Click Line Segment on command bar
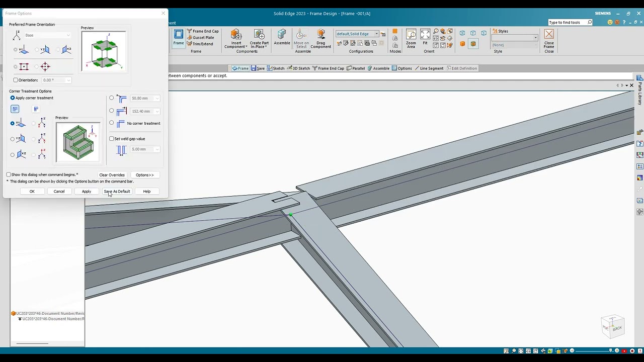Screen dimensions: 644x362 tap(429, 68)
